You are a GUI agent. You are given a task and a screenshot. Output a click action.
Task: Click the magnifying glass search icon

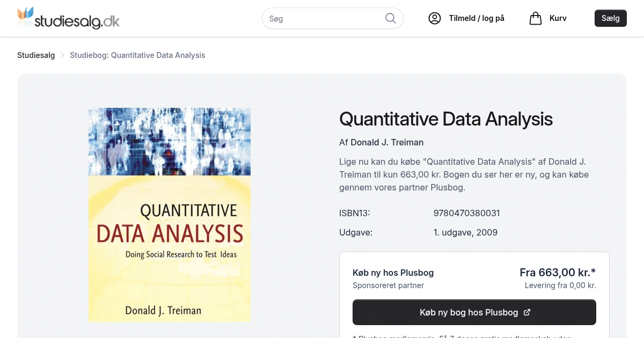(391, 18)
